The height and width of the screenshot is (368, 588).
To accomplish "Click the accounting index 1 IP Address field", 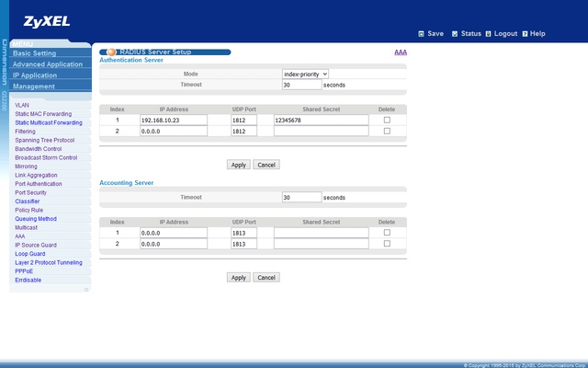I will pos(174,233).
